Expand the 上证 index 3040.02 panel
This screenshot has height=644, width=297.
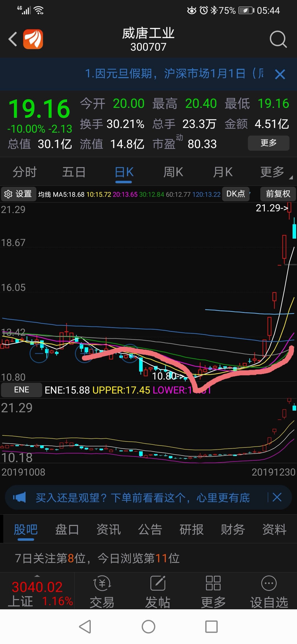coord(37,591)
